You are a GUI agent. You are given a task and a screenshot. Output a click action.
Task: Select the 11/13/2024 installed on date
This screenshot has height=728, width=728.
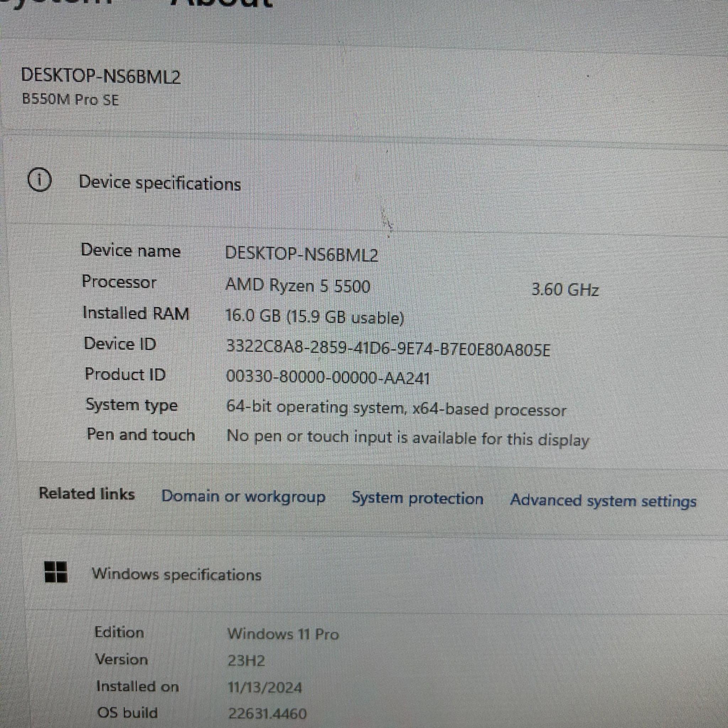265,688
